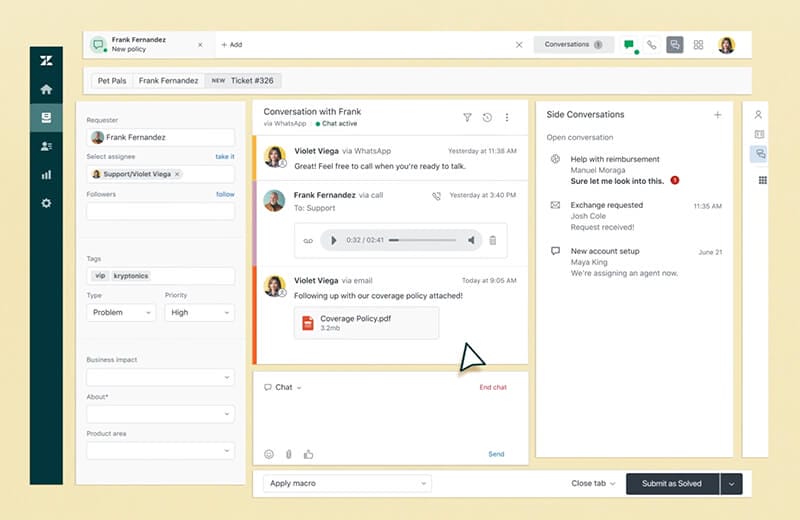Show ticket events history icon
This screenshot has width=800, height=520.
click(487, 117)
